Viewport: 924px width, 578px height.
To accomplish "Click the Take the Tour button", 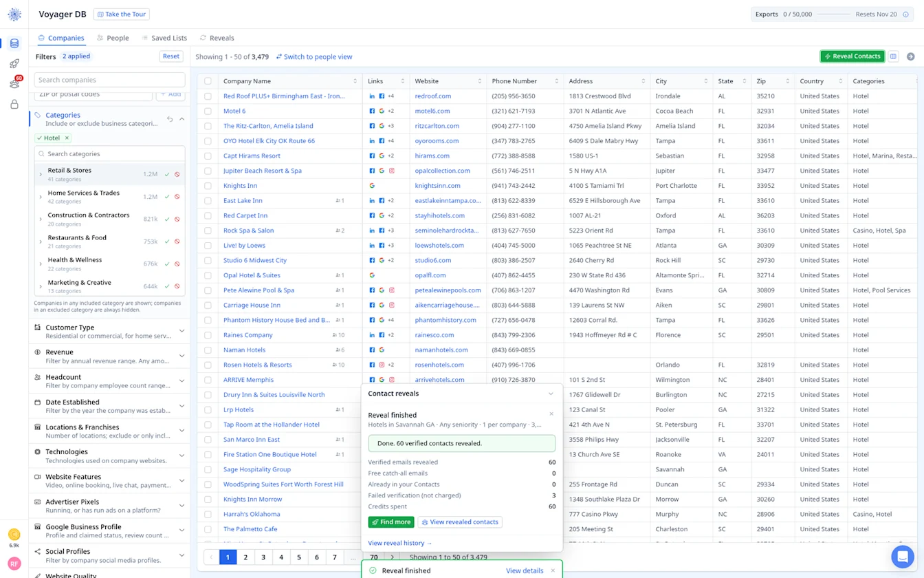I will tap(121, 14).
